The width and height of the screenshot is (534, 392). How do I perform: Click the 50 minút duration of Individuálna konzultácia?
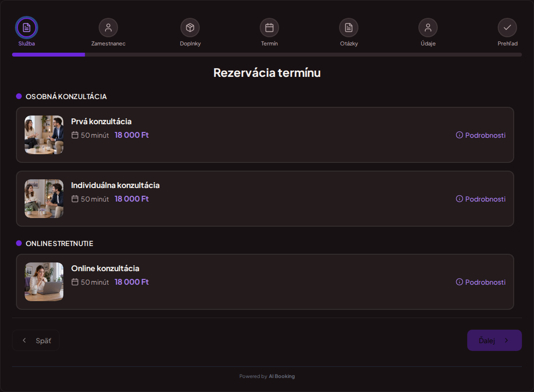tap(95, 199)
